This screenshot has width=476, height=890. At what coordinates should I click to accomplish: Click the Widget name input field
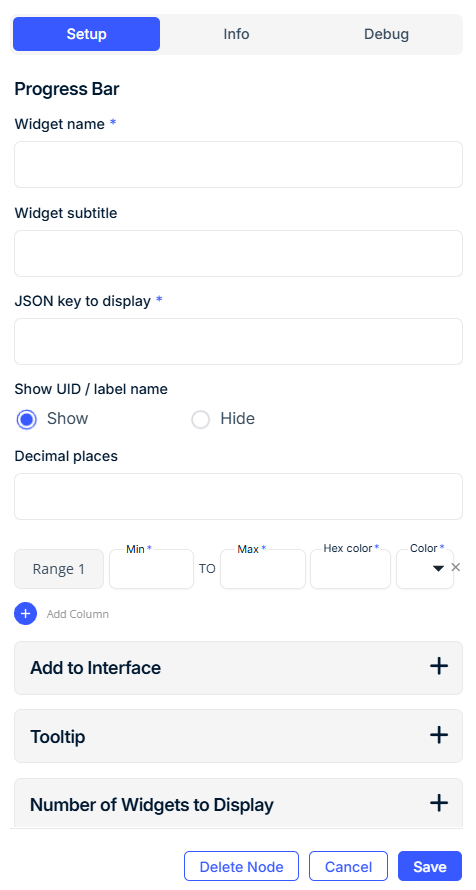238,165
